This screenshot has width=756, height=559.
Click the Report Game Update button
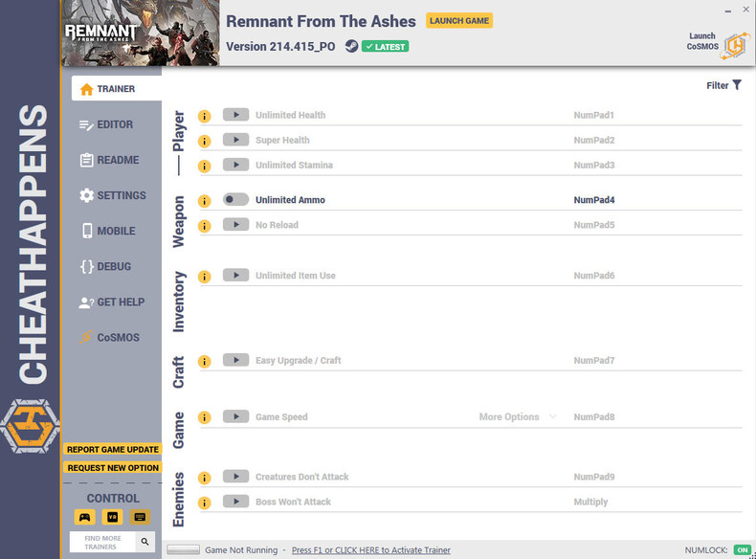[x=113, y=449]
